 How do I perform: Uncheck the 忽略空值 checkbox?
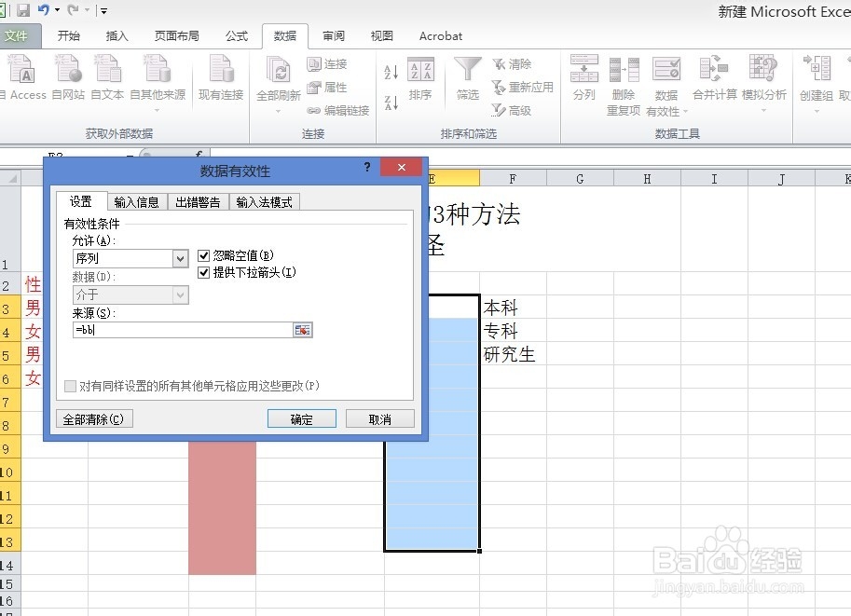[x=203, y=254]
